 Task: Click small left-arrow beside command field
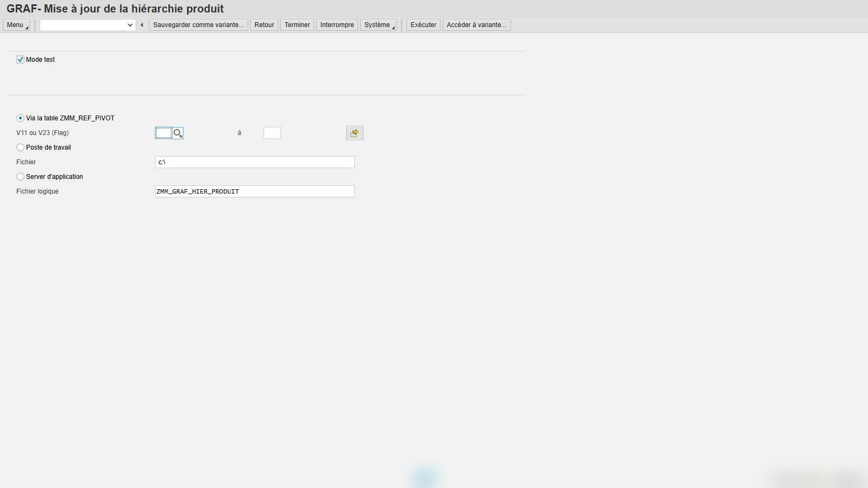142,25
